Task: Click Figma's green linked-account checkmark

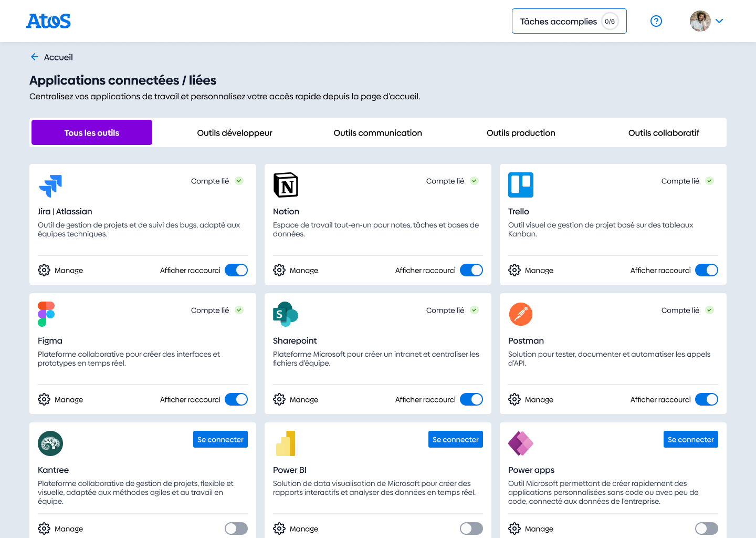Action: [239, 310]
